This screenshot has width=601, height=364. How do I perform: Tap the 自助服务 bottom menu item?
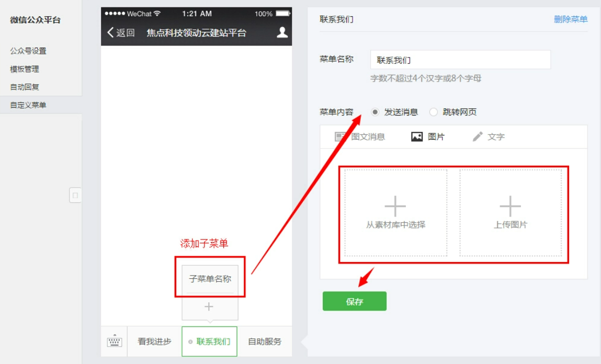[265, 342]
